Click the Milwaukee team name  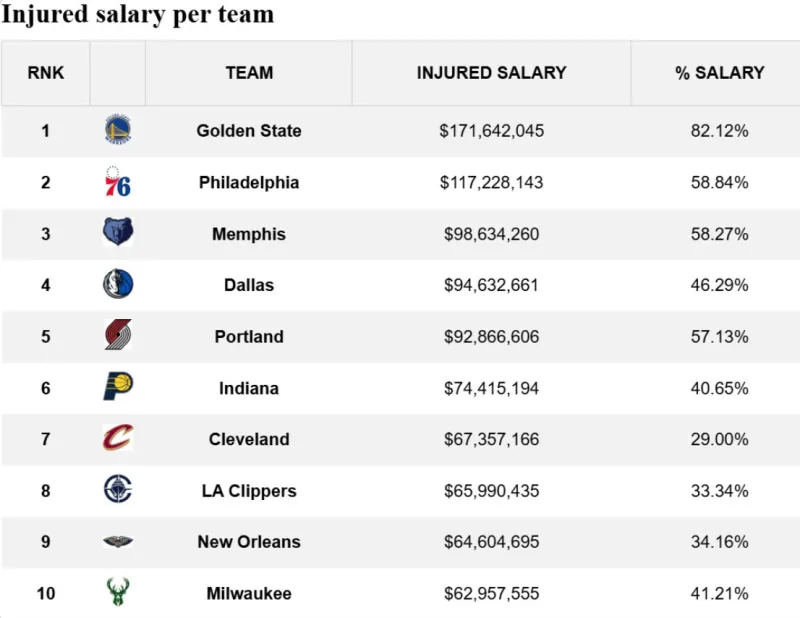click(x=249, y=594)
